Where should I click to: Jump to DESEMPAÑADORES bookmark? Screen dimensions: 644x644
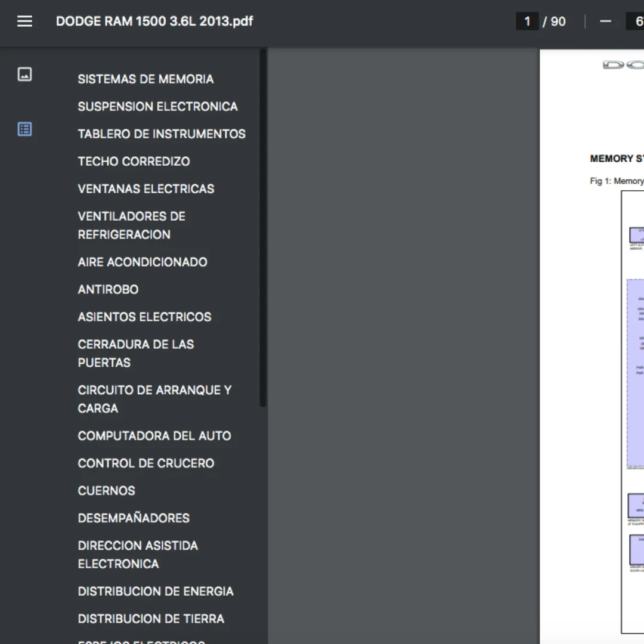(x=134, y=518)
